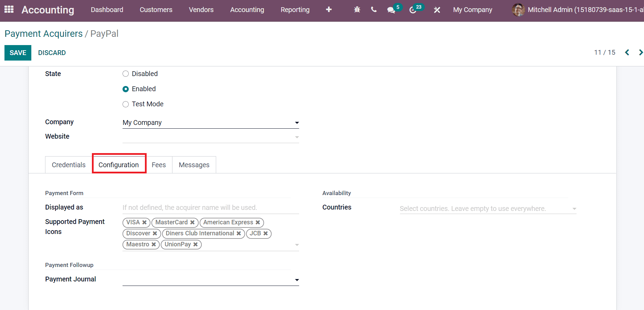
Task: Switch to the Fees tab
Action: pyautogui.click(x=159, y=165)
